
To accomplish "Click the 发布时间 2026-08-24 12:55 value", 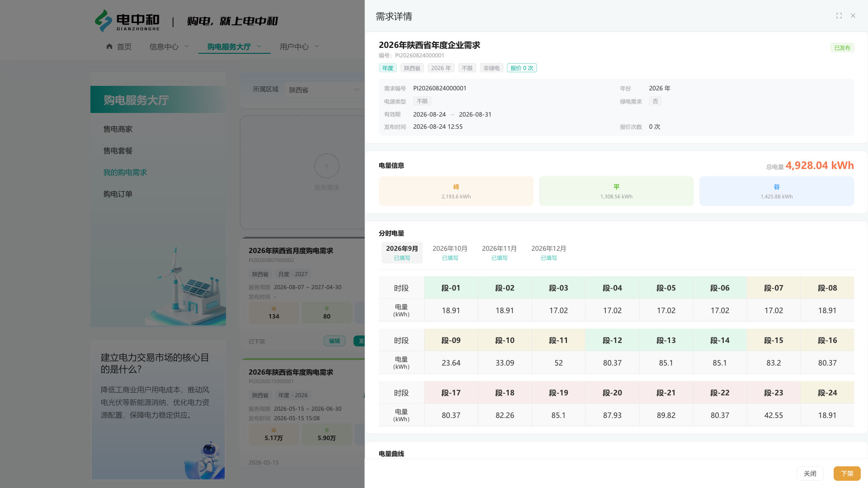I will tap(438, 127).
